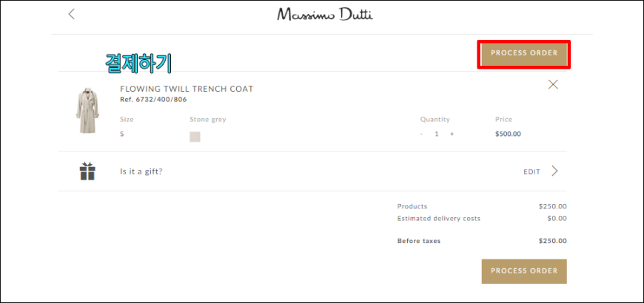Click EDIT for gift options
Viewport: 644px width, 303px height.
click(x=531, y=172)
